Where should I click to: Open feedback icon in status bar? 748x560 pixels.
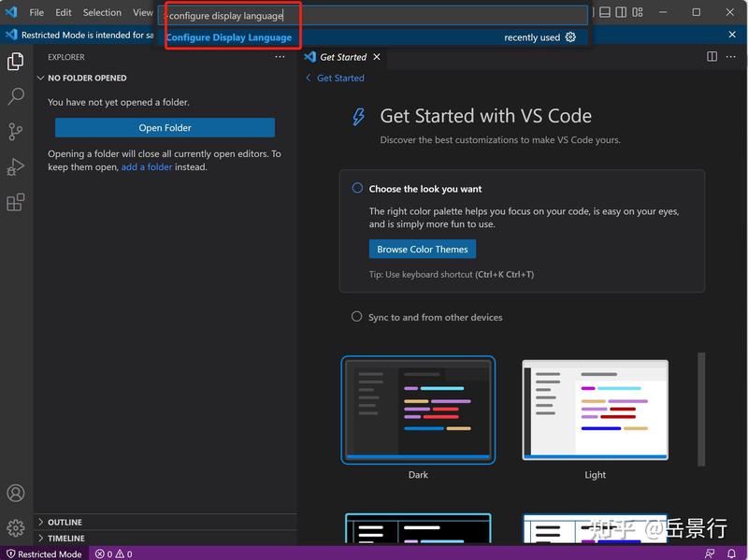tap(710, 553)
